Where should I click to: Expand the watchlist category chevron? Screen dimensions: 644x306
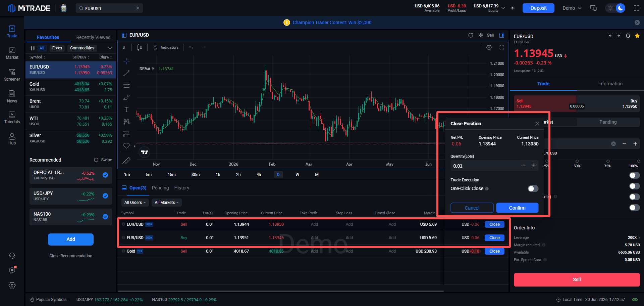coord(110,48)
